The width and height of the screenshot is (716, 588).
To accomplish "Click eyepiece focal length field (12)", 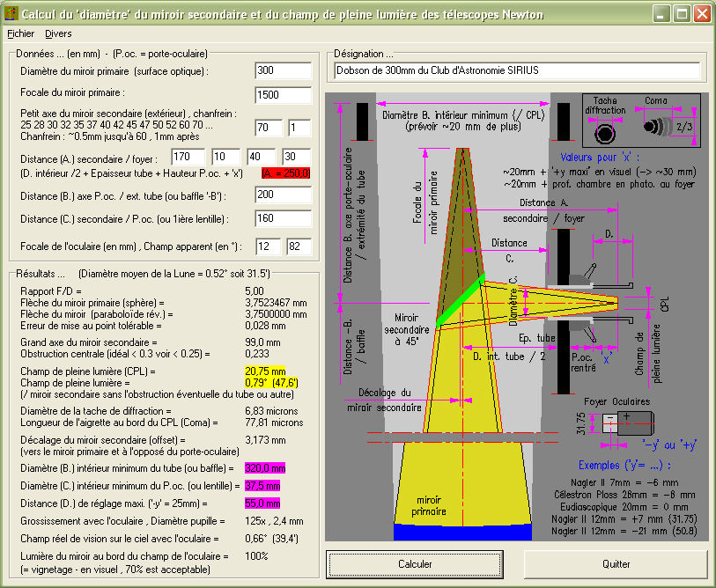I will (268, 246).
